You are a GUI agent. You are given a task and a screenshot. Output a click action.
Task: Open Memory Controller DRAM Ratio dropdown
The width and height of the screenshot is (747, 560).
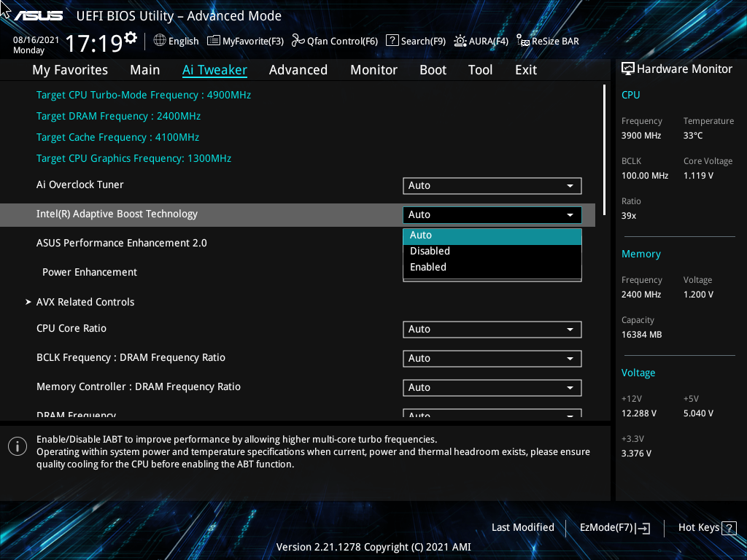pos(492,388)
